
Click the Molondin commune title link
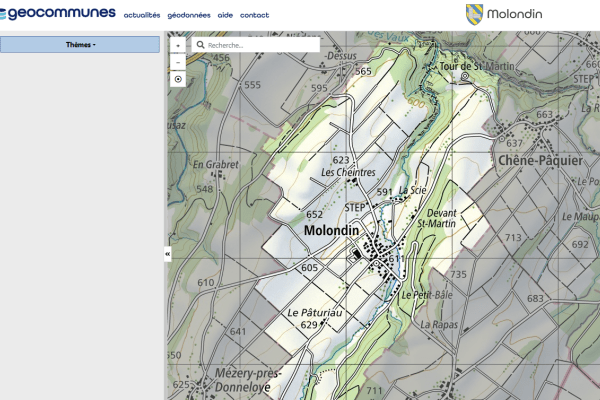(515, 14)
